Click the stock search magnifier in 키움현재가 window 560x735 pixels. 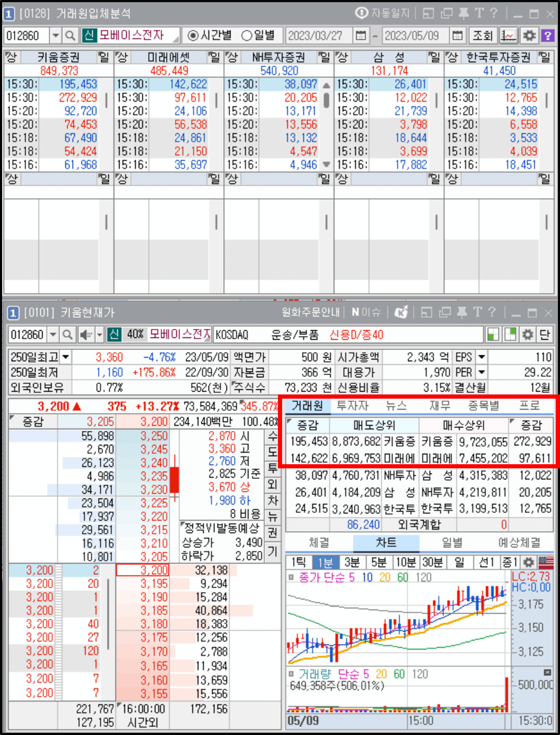68,335
